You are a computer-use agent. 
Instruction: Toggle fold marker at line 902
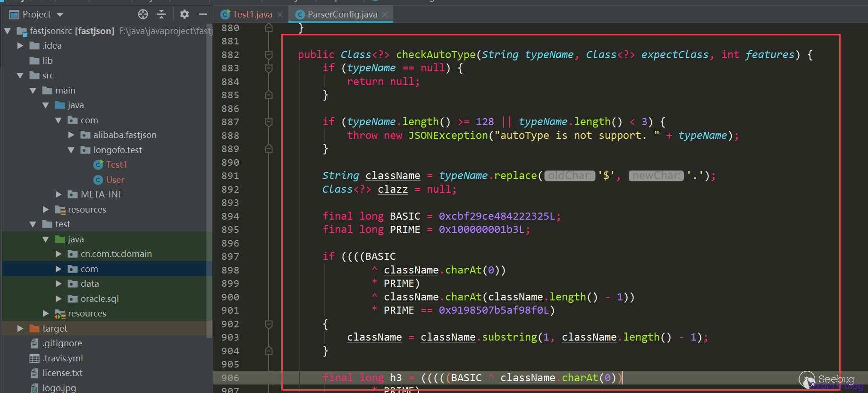coord(269,324)
